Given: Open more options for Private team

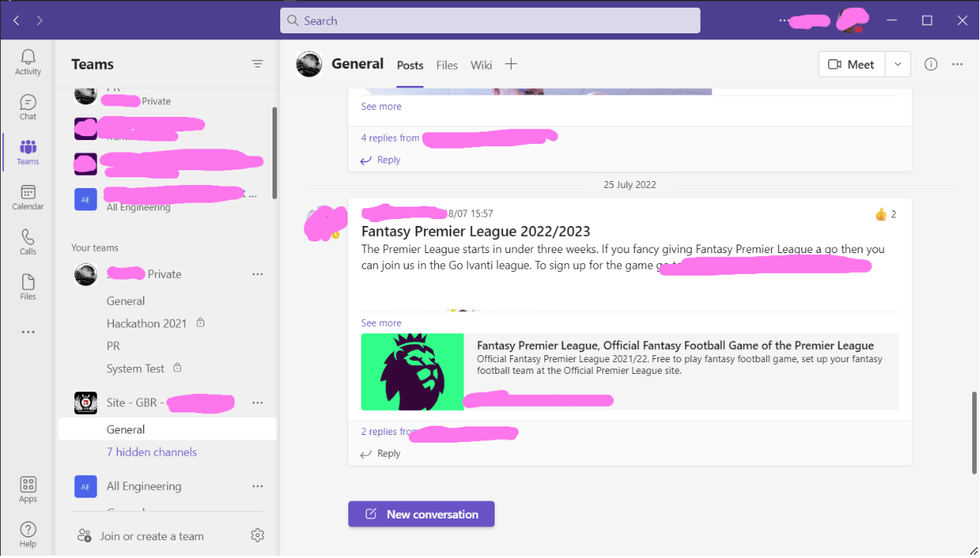Looking at the screenshot, I should coord(258,274).
